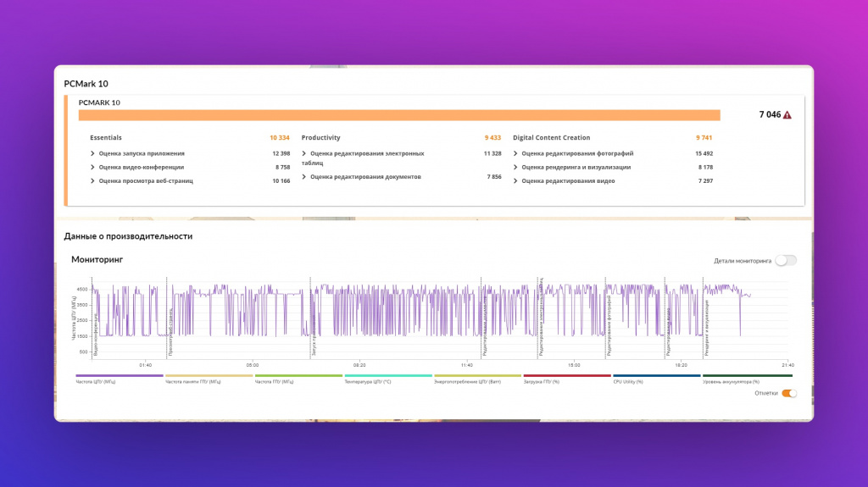The width and height of the screenshot is (868, 487).
Task: Turn off the Отметки toggle
Action: pos(789,393)
